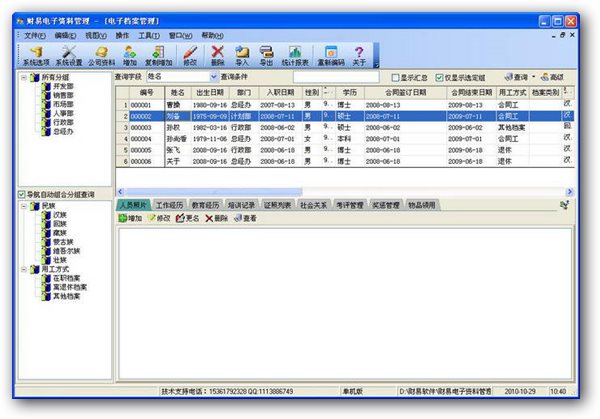Screen dimensions: 600x419
Task: Open 视图 menu
Action: 96,36
